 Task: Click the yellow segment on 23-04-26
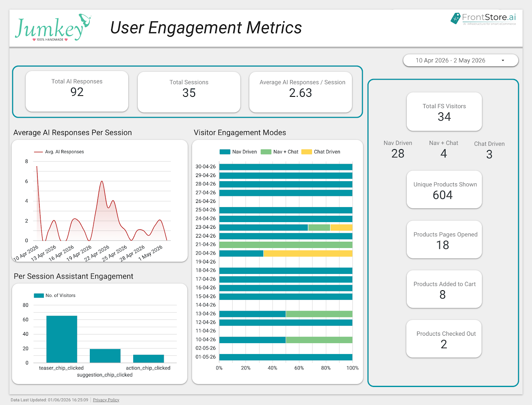click(341, 228)
